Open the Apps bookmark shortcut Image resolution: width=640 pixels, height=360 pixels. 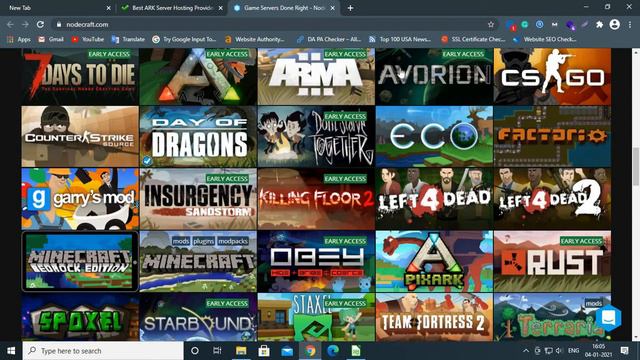tap(19, 39)
